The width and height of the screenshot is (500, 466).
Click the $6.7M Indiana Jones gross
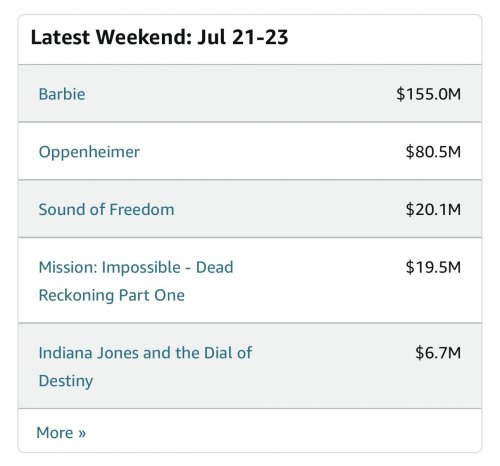(438, 353)
